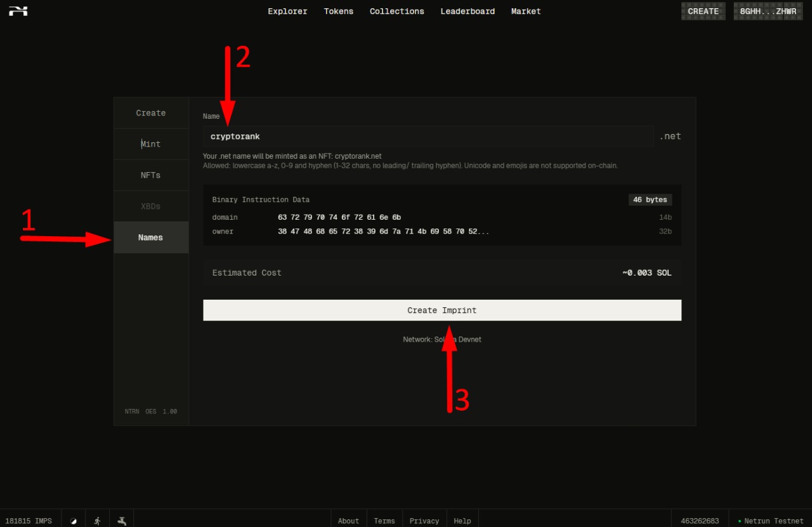Click the 46 bytes badge

[650, 199]
